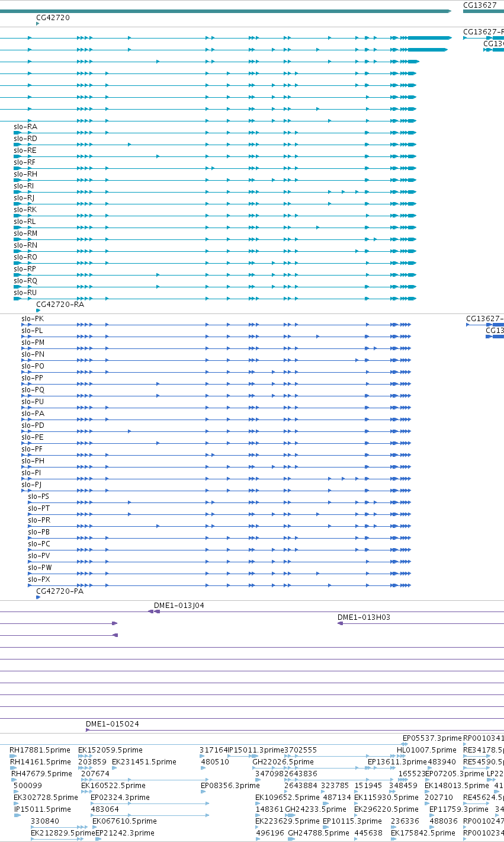
Task: Choose the EK223629.5prime EST label
Action: pos(287,821)
